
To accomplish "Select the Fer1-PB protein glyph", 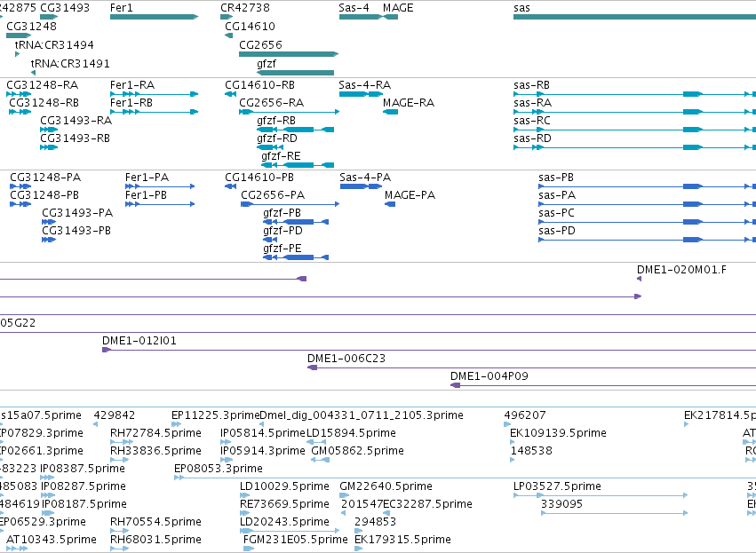I will tap(160, 204).
